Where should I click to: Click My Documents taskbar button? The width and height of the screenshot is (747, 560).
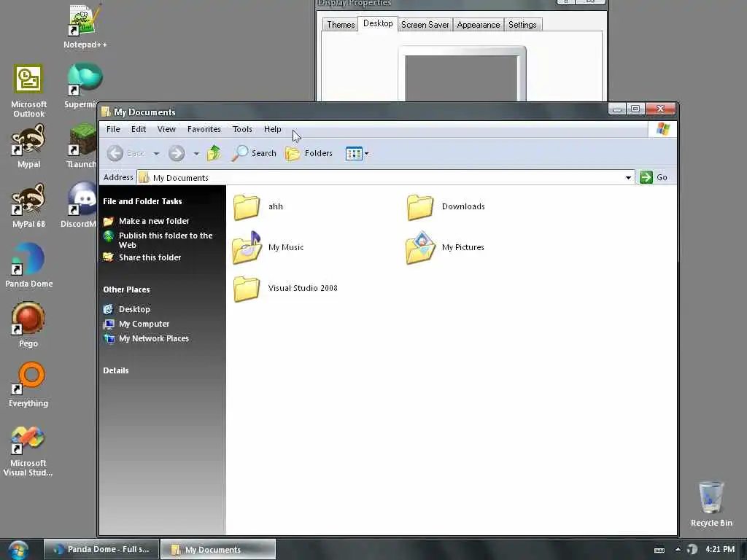pyautogui.click(x=217, y=549)
